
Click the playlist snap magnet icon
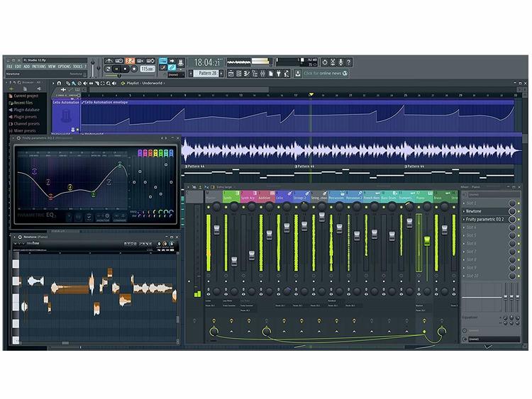59,83
